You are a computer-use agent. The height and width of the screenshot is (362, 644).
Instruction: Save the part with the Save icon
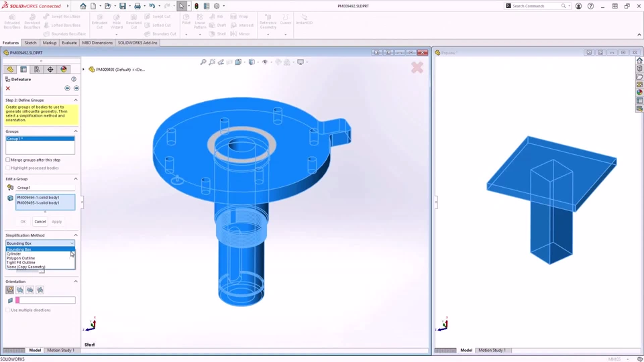[x=122, y=6]
